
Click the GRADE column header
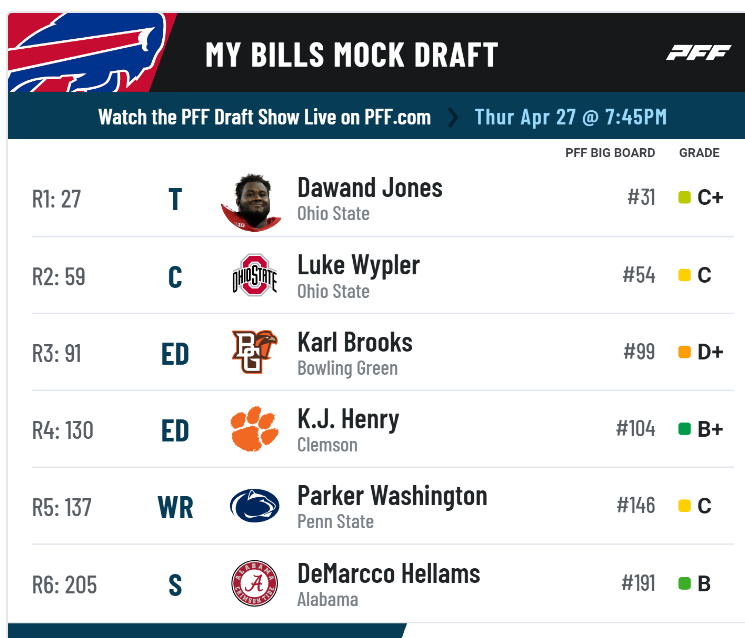(x=699, y=153)
